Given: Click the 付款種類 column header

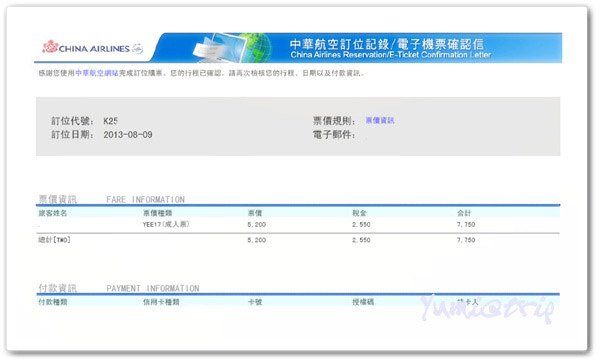Looking at the screenshot, I should pos(53,302).
